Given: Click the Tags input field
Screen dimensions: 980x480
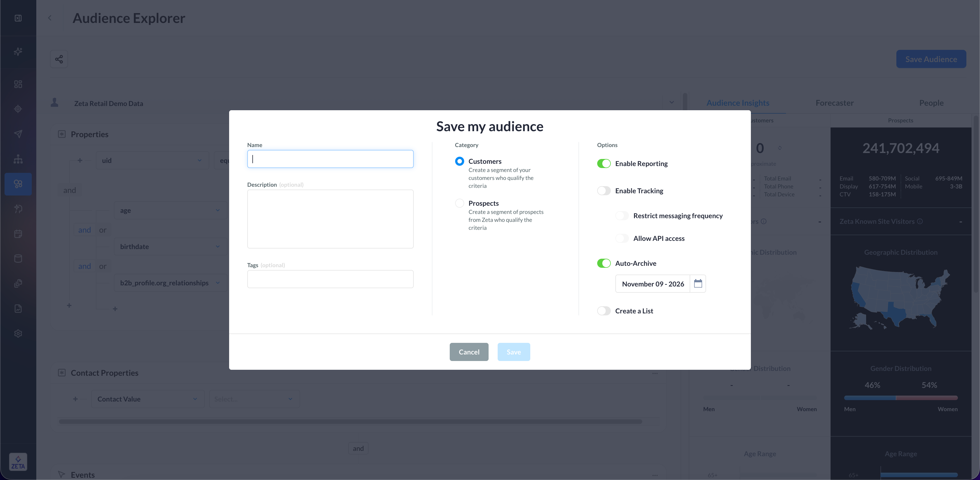Looking at the screenshot, I should [x=330, y=279].
